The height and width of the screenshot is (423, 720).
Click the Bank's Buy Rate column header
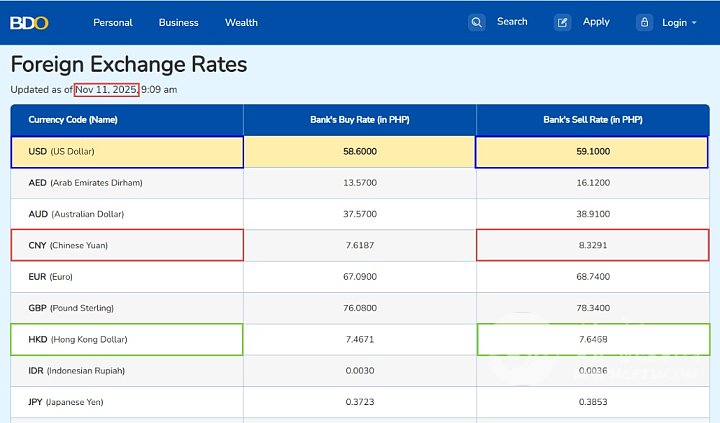pos(359,120)
